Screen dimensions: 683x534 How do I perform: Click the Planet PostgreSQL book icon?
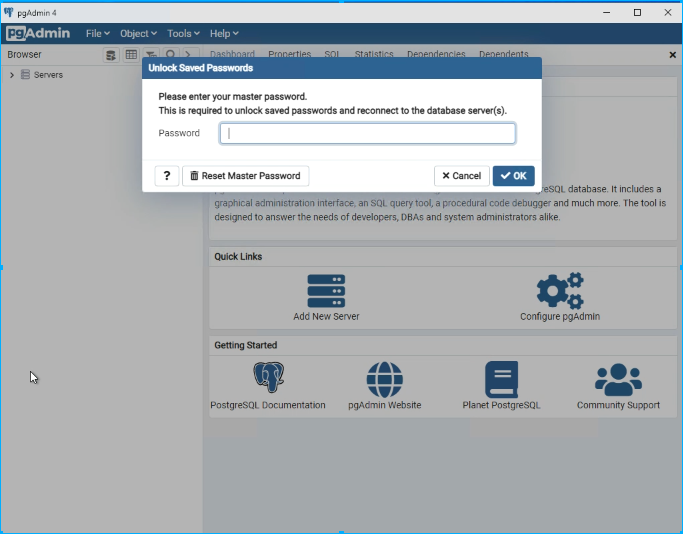(501, 380)
